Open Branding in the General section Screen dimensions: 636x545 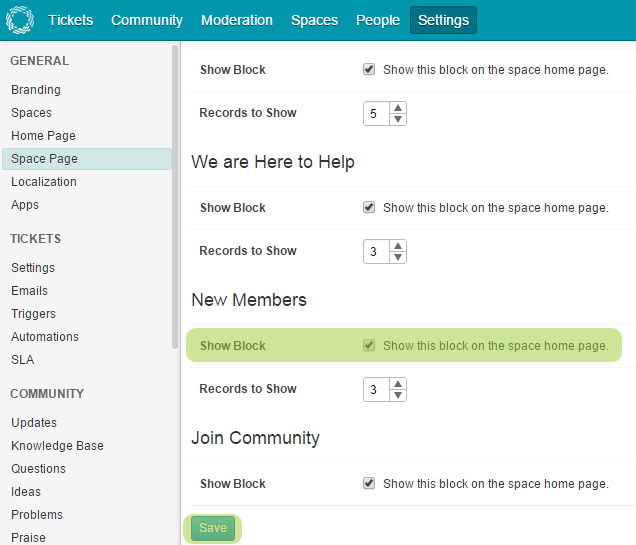tap(36, 90)
